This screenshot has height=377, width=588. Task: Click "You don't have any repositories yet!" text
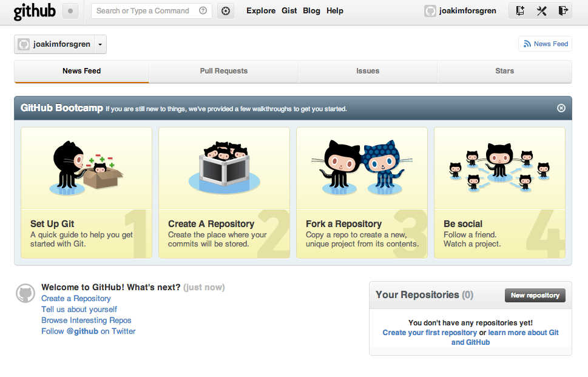(471, 323)
